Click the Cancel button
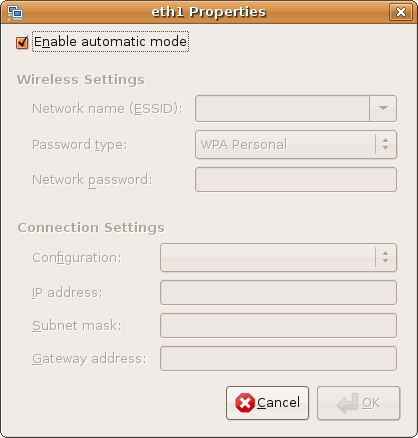This screenshot has height=438, width=418. pos(267,403)
